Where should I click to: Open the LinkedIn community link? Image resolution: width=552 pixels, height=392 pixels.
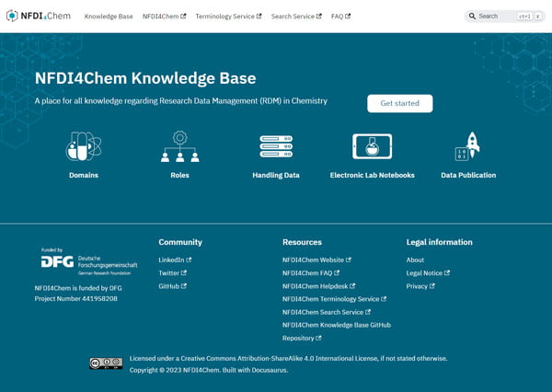[175, 259]
